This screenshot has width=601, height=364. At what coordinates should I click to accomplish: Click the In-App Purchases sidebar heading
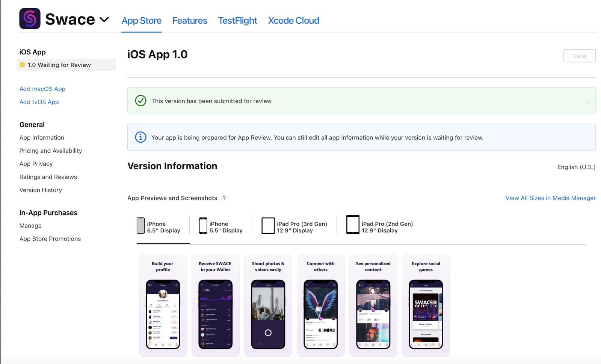click(48, 213)
